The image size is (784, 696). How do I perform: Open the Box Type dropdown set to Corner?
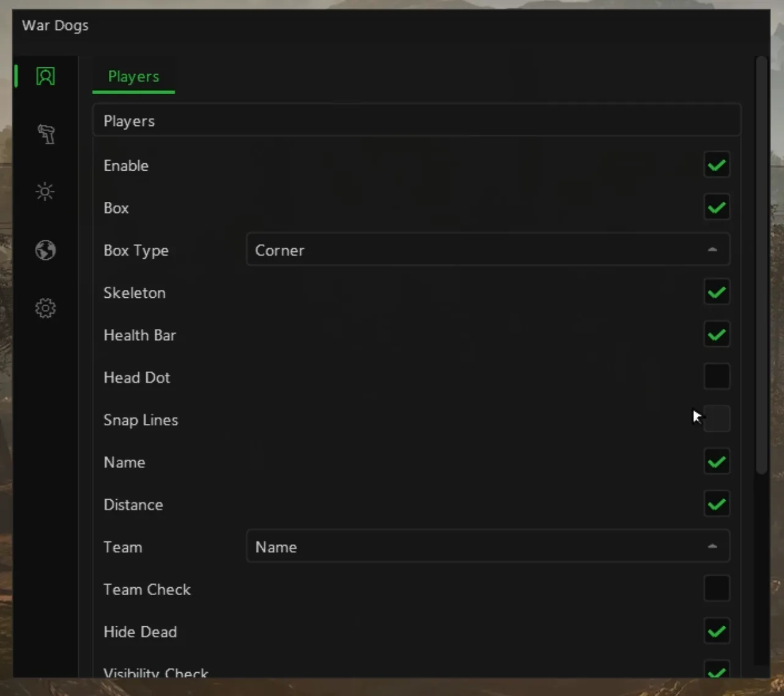[x=488, y=250]
